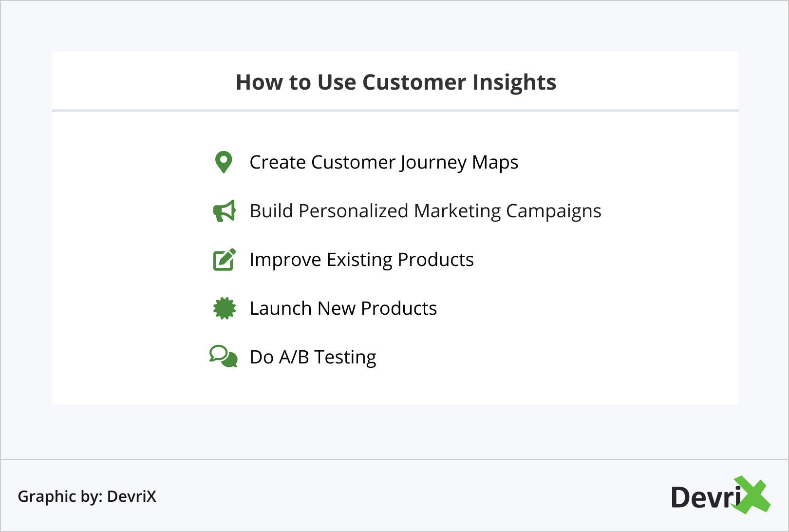The image size is (789, 532).
Task: Select "Build Personalized Marketing Campaigns" item
Action: [x=425, y=211]
